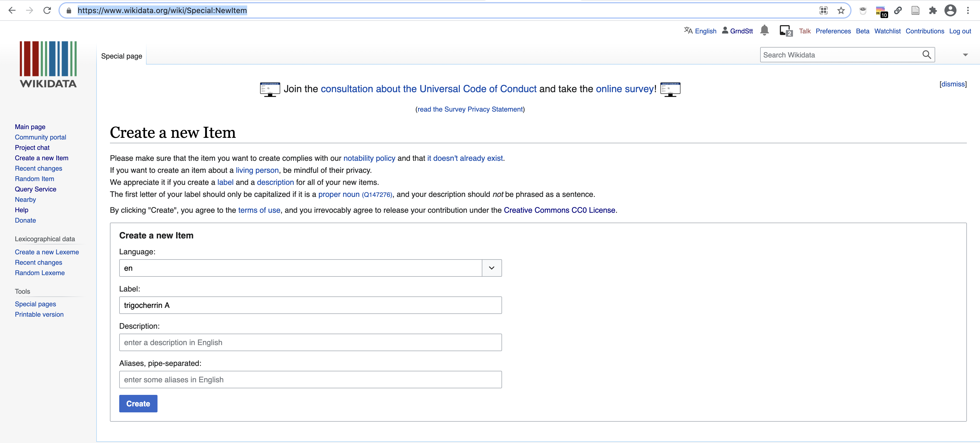Open the living person link
980x443 pixels.
pos(257,171)
